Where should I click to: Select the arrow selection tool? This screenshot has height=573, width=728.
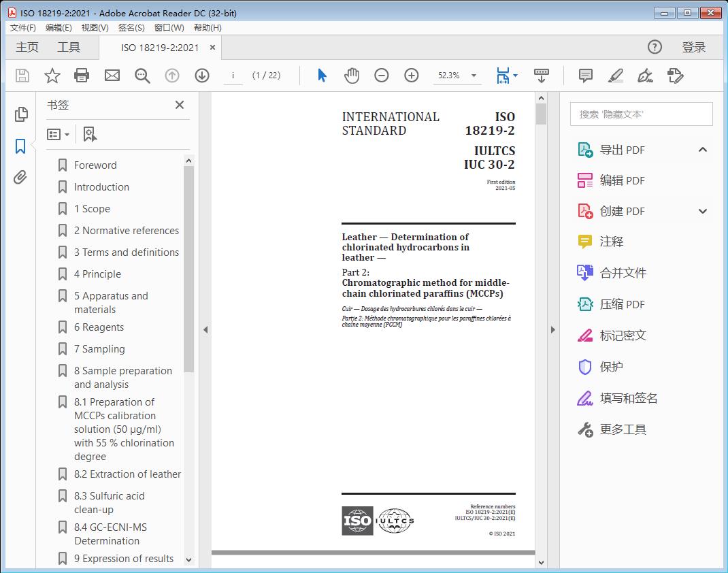pos(321,76)
